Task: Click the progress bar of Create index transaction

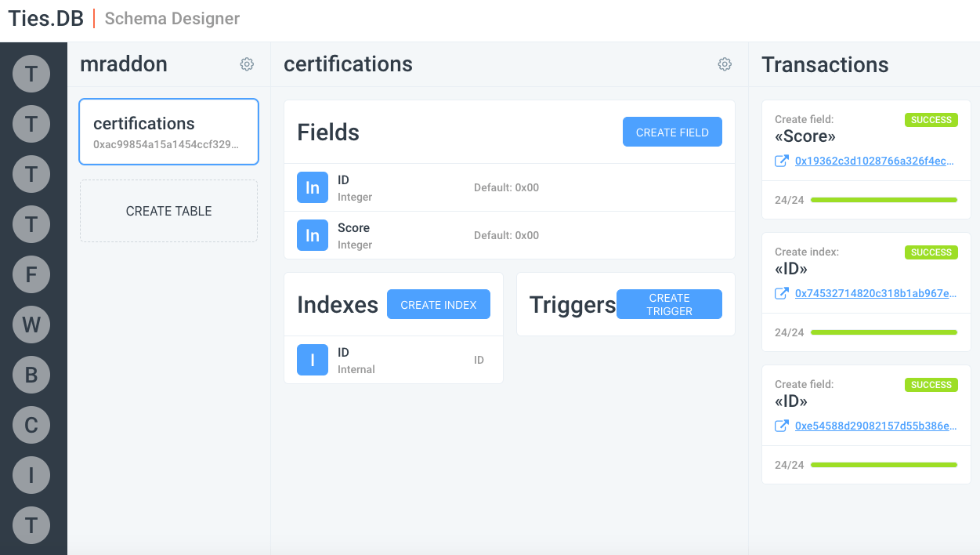Action: click(x=884, y=332)
